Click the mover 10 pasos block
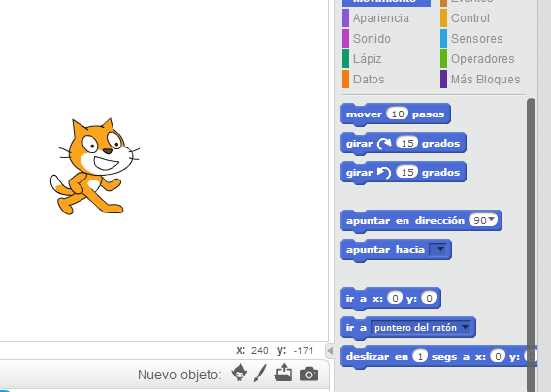Image resolution: width=551 pixels, height=392 pixels. click(396, 114)
